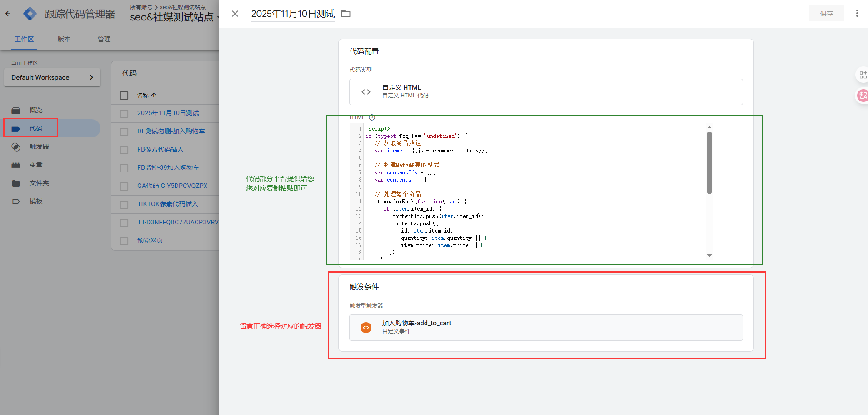Image resolution: width=868 pixels, height=415 pixels.
Task: Check the select-all checkbox beside 名称
Action: (124, 96)
